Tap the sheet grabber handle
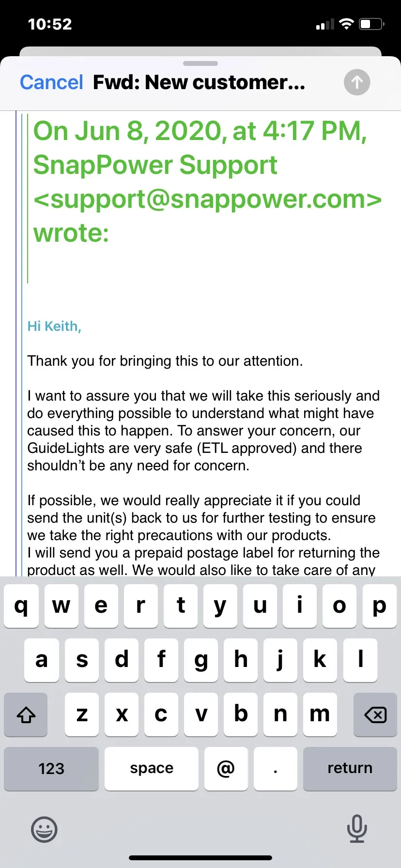This screenshot has height=868, width=401. [x=200, y=63]
